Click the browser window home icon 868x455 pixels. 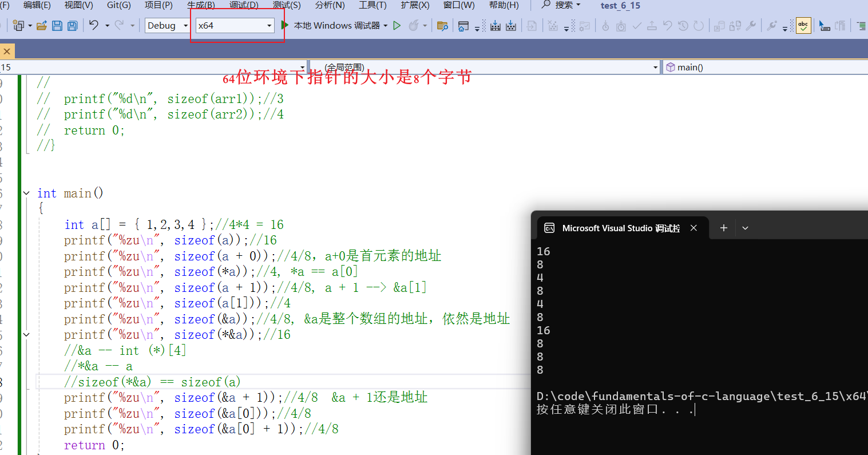coord(463,26)
